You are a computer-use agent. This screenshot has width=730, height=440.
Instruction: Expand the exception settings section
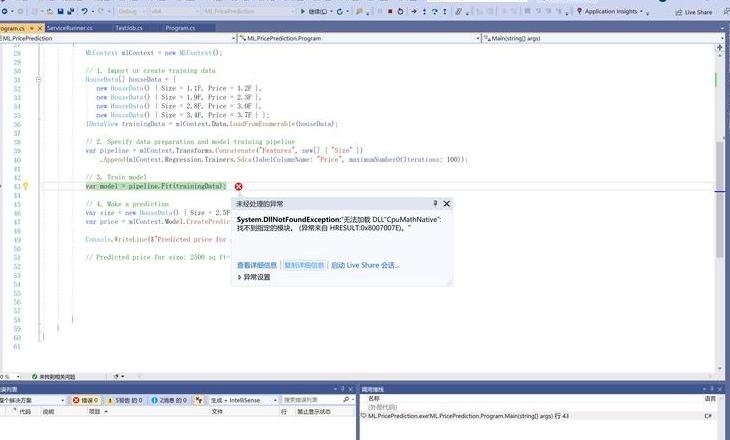tap(254, 277)
